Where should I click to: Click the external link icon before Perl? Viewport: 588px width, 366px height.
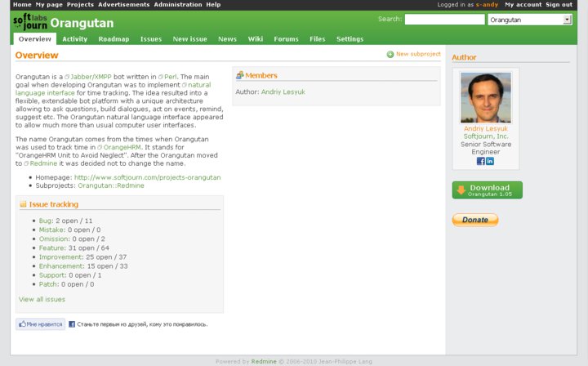[x=161, y=77]
